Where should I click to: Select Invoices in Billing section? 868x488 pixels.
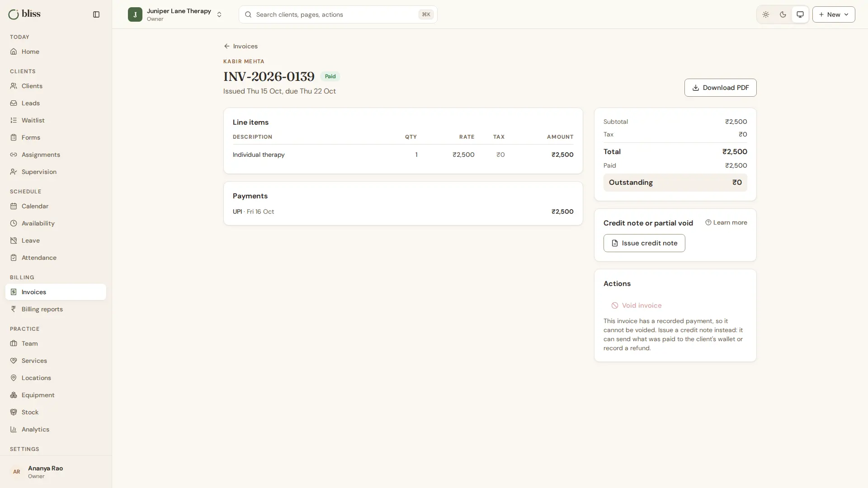[x=56, y=292]
